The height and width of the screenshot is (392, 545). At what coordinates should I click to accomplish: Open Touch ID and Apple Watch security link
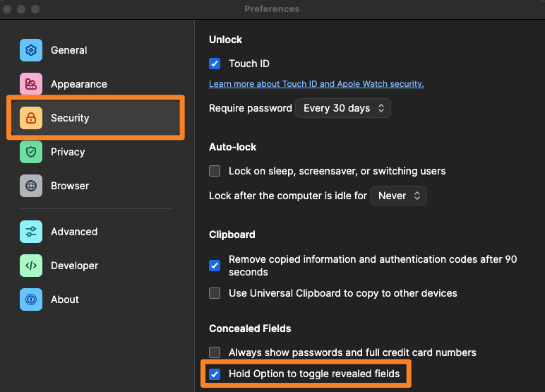click(x=316, y=84)
